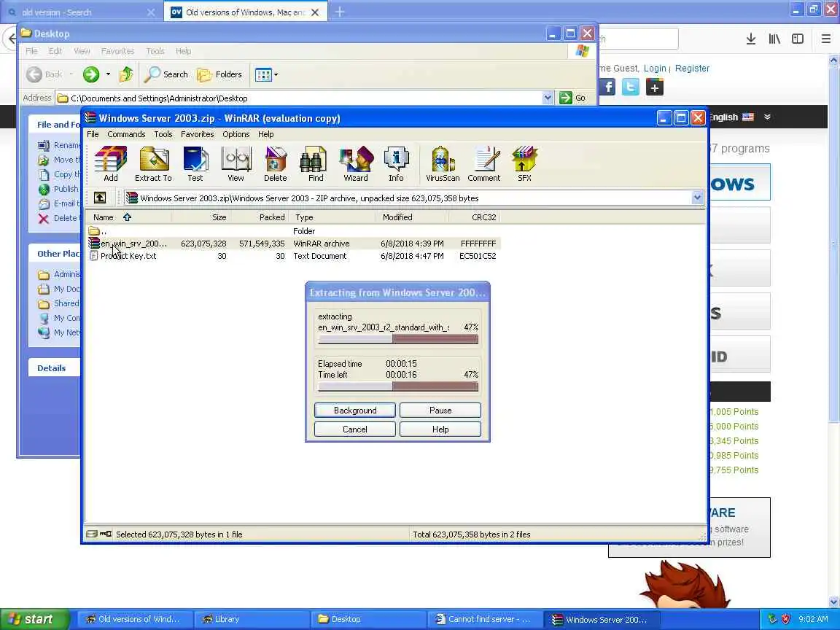Add a Comment to the archive
Viewport: 840px width, 630px height.
click(483, 164)
